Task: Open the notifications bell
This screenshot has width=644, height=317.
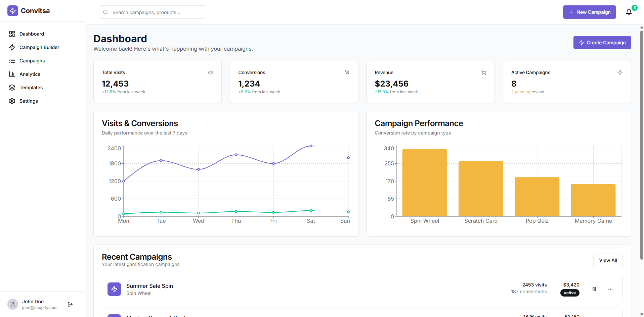Action: click(629, 12)
